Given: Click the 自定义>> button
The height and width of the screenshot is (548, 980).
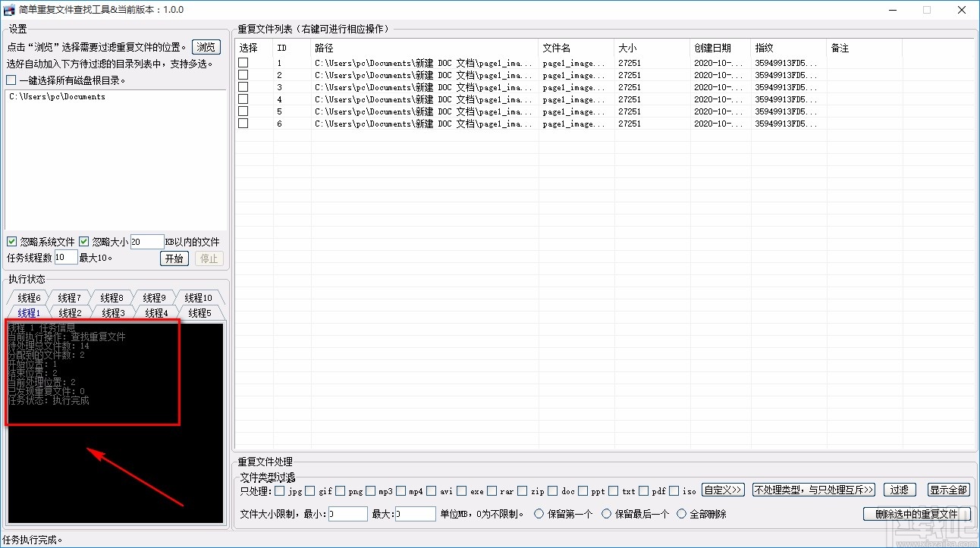Looking at the screenshot, I should click(723, 490).
